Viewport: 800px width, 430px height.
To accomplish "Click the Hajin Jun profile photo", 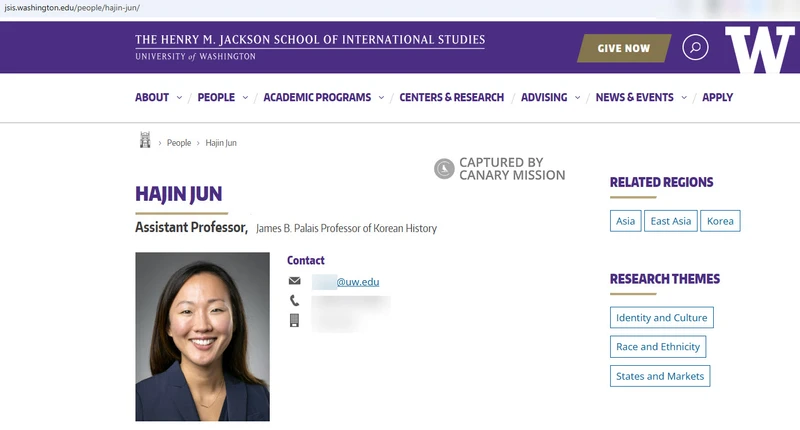I will pyautogui.click(x=202, y=336).
